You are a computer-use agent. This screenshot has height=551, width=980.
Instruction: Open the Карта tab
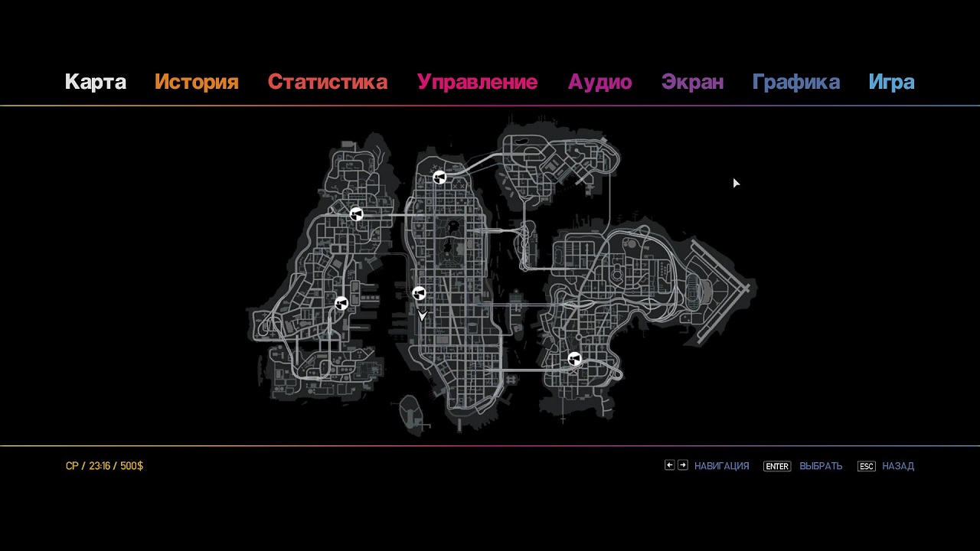[96, 82]
